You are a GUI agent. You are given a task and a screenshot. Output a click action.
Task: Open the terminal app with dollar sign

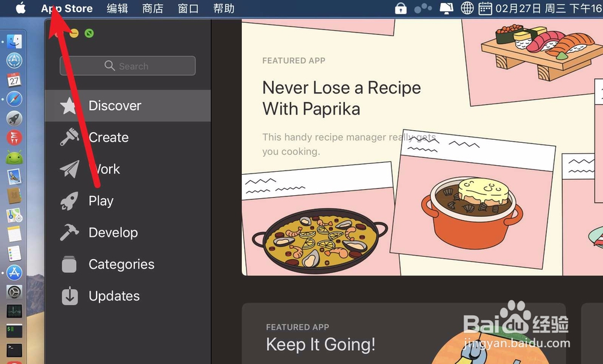[14, 331]
